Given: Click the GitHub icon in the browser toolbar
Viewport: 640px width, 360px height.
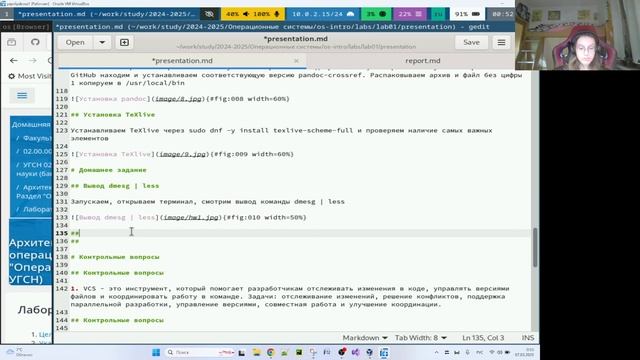Looking at the screenshot, I should 35,42.
